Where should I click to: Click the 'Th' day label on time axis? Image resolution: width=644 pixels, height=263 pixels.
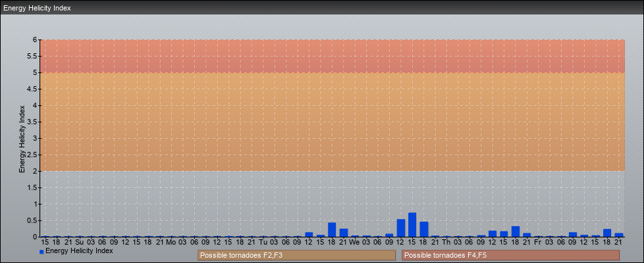tap(447, 242)
